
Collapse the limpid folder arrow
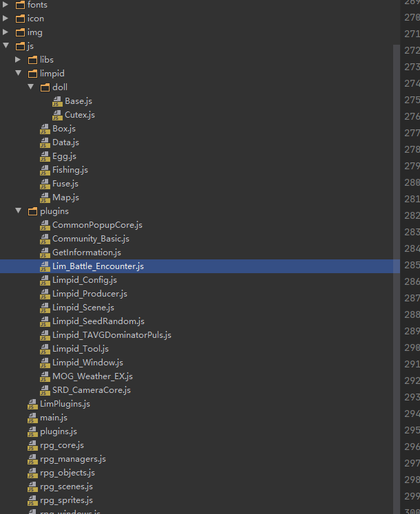[x=18, y=73]
